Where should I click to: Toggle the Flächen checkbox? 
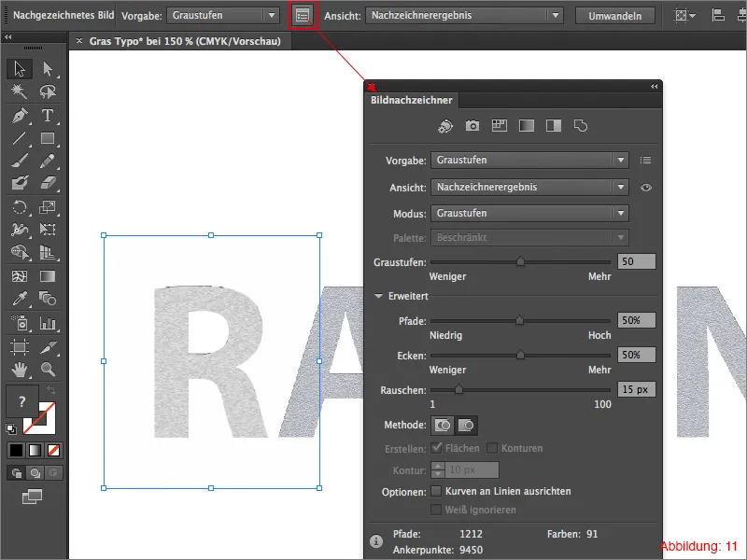436,448
